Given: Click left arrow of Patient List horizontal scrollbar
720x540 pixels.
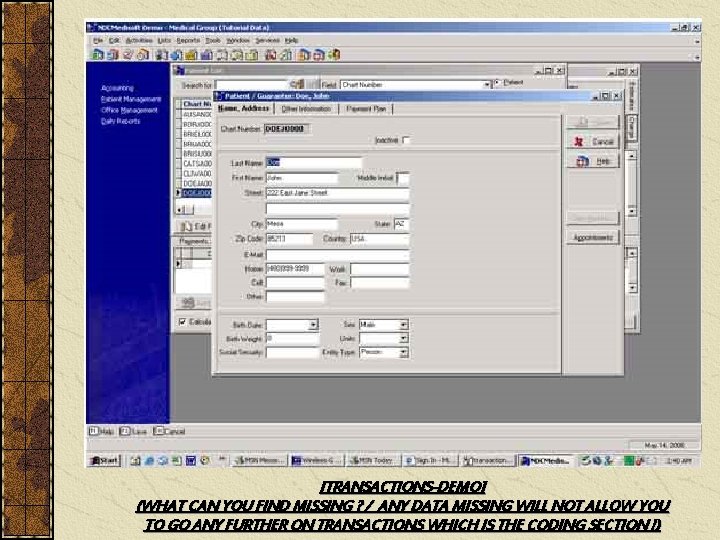Looking at the screenshot, I should tap(181, 210).
